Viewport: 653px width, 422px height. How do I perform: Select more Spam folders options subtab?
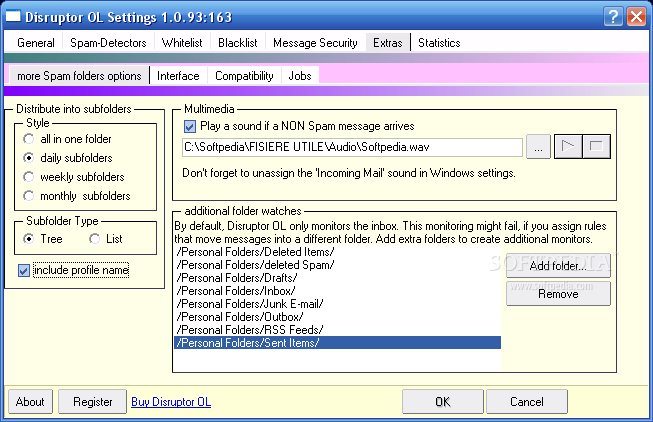pos(79,76)
